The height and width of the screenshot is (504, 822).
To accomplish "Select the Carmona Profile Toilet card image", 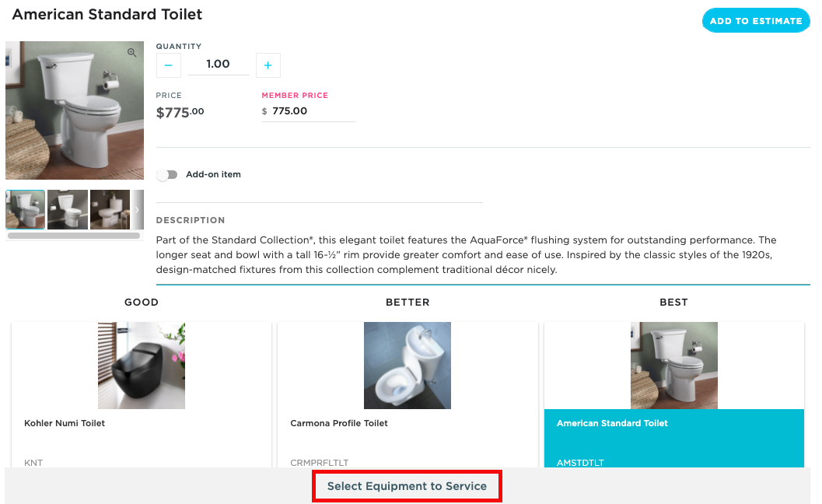I will click(x=408, y=366).
